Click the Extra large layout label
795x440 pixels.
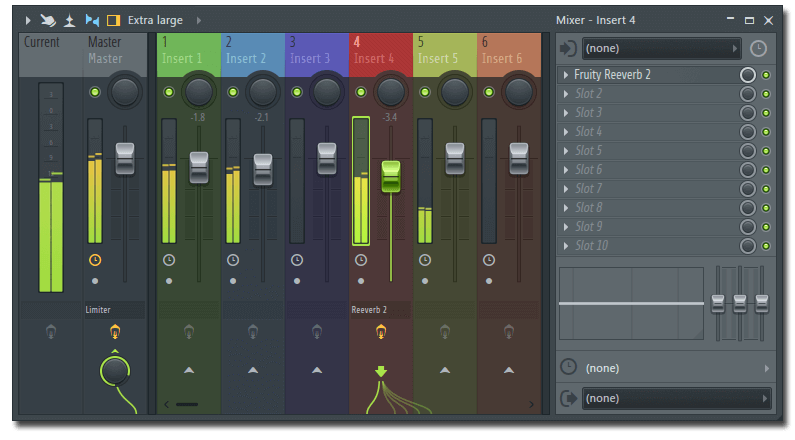pyautogui.click(x=154, y=20)
